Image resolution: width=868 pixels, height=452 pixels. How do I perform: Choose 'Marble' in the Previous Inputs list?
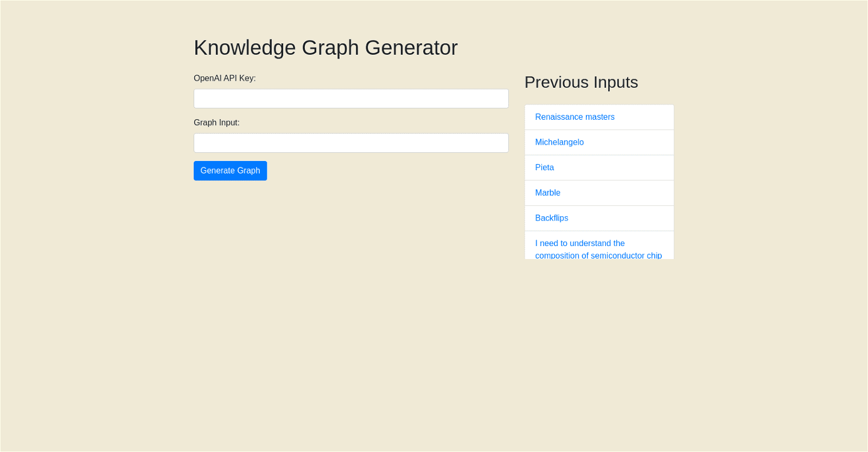547,193
